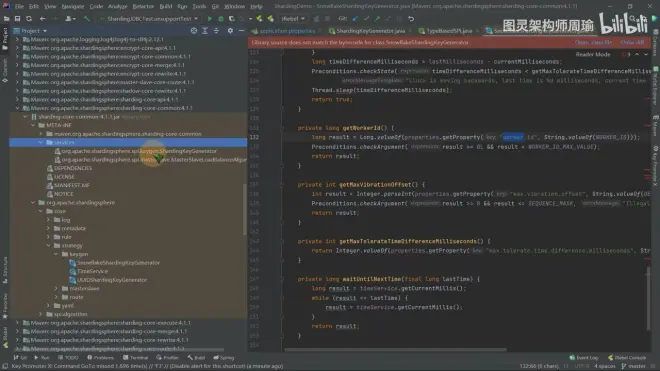Viewport: 660px width, 371px height.
Task: Open the JRebel dropdown
Action: pyautogui.click(x=293, y=19)
